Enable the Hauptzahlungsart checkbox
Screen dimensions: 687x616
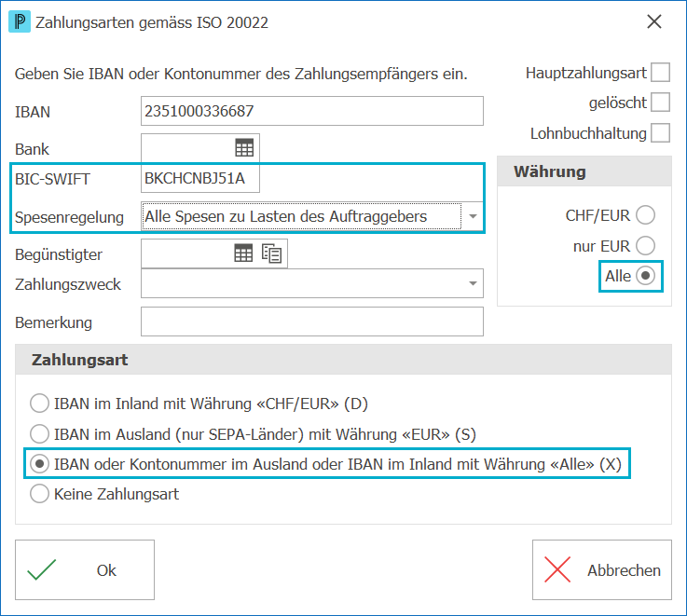tap(660, 73)
